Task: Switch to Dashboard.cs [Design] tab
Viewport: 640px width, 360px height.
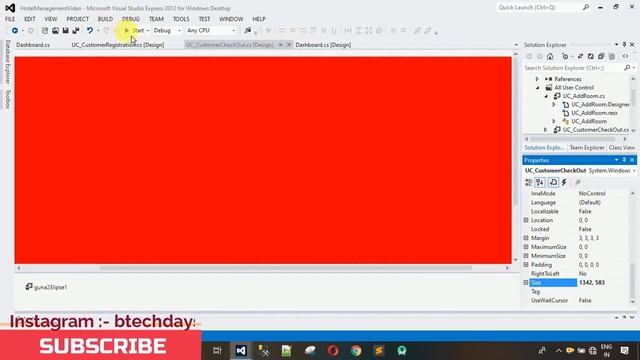Action: pos(323,45)
